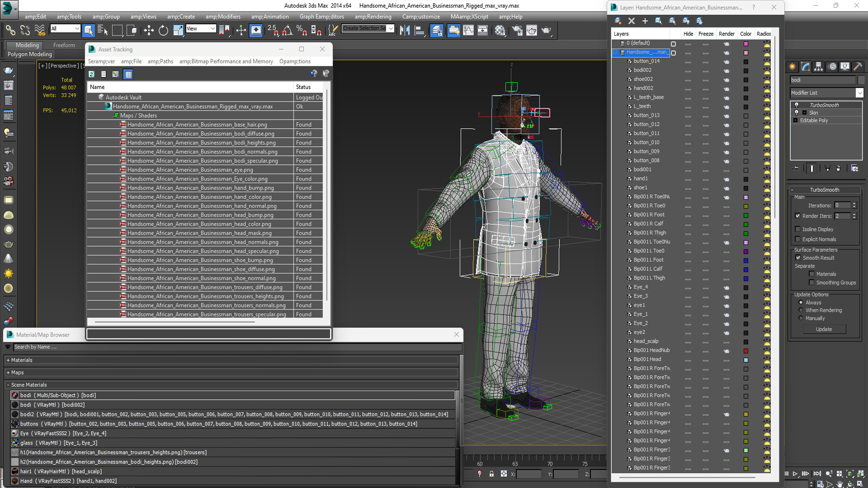This screenshot has width=868, height=488.
Task: Toggle Smooth Result checkbox
Action: click(x=798, y=258)
